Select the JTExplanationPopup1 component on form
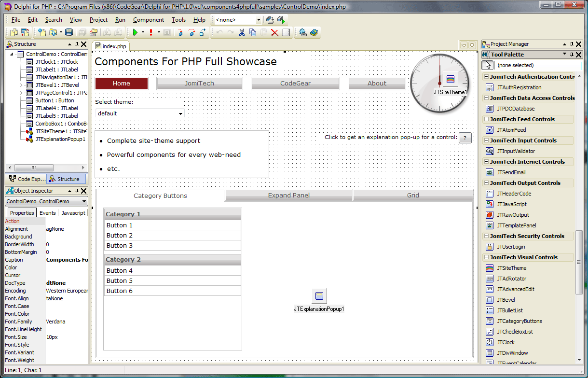The height and width of the screenshot is (378, 588). pyautogui.click(x=319, y=296)
